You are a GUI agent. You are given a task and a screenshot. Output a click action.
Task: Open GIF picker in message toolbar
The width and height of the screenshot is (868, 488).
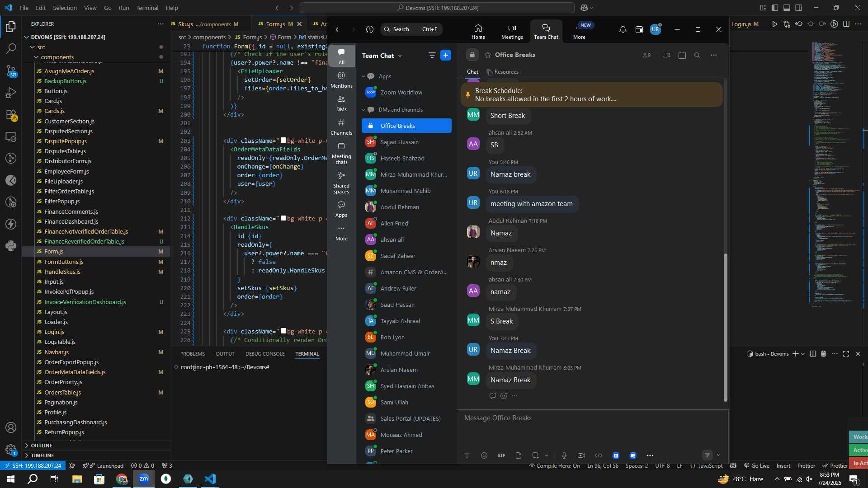(x=501, y=455)
